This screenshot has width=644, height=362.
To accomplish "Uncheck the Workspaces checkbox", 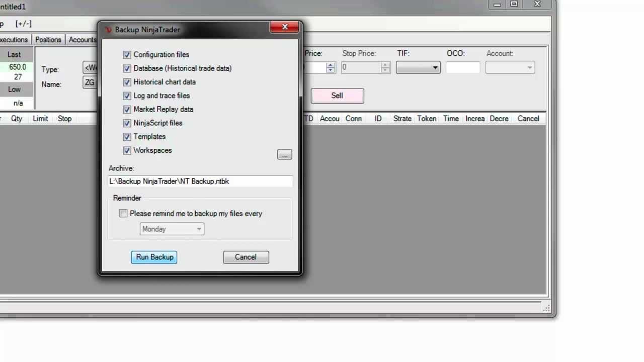I will coord(127,150).
